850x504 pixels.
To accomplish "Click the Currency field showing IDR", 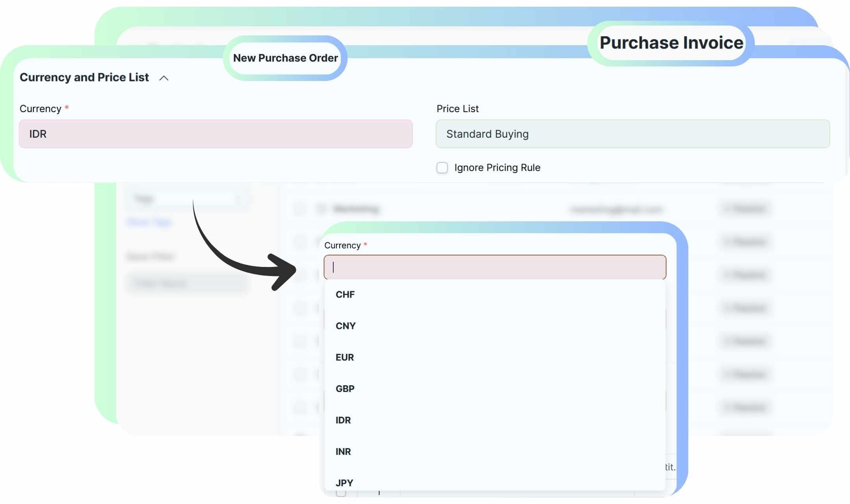I will pyautogui.click(x=216, y=134).
